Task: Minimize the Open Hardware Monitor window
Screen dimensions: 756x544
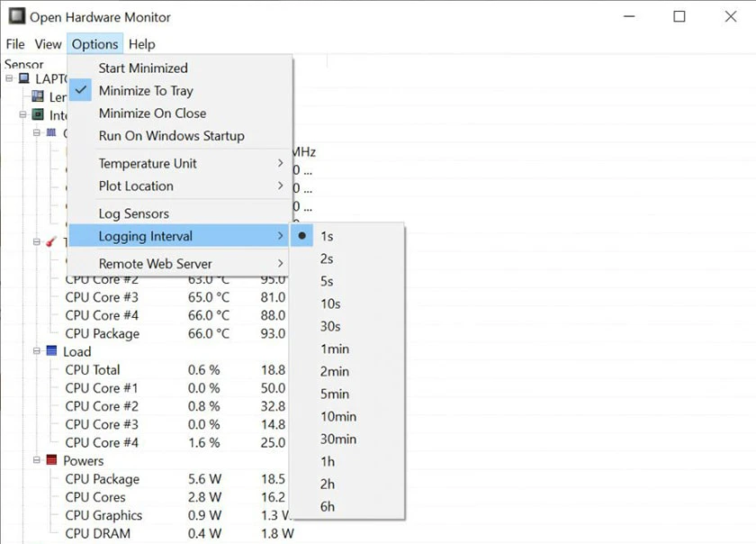Action: click(x=629, y=16)
